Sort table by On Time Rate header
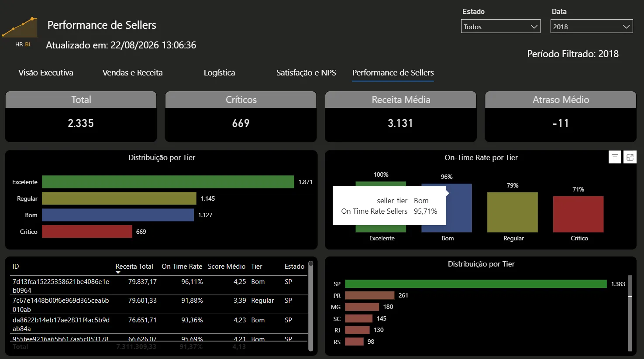The image size is (644, 359). 182,267
